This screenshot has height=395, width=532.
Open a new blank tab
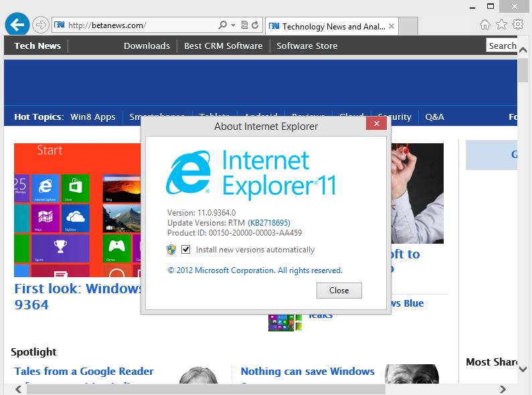(x=408, y=26)
